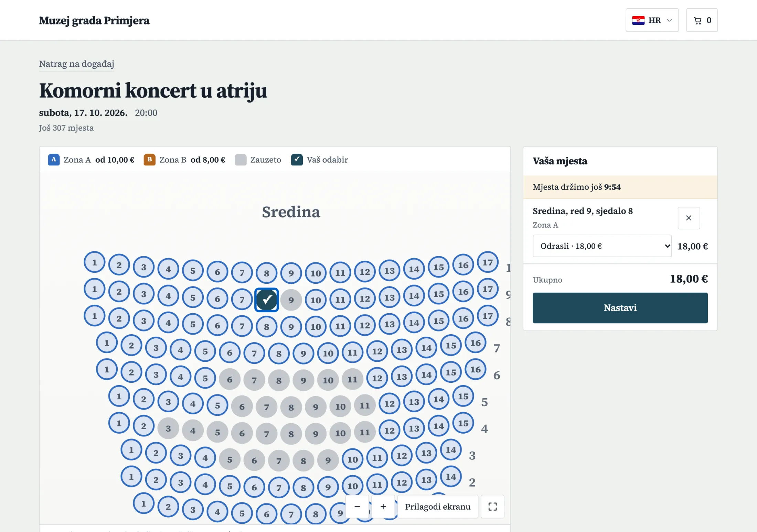Screen dimensions: 757x532
Task: Zoom in the seat map with plus
Action: coord(383,507)
